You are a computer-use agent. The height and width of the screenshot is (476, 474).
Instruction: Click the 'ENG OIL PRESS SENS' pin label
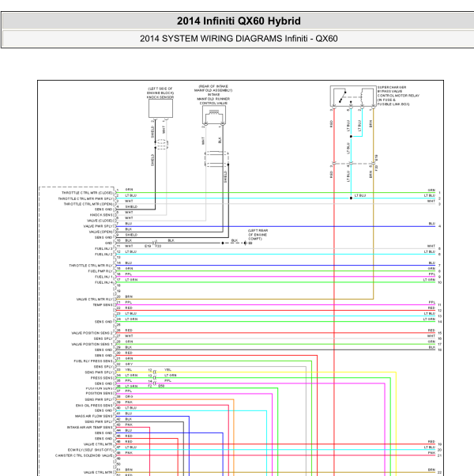pyautogui.click(x=94, y=406)
